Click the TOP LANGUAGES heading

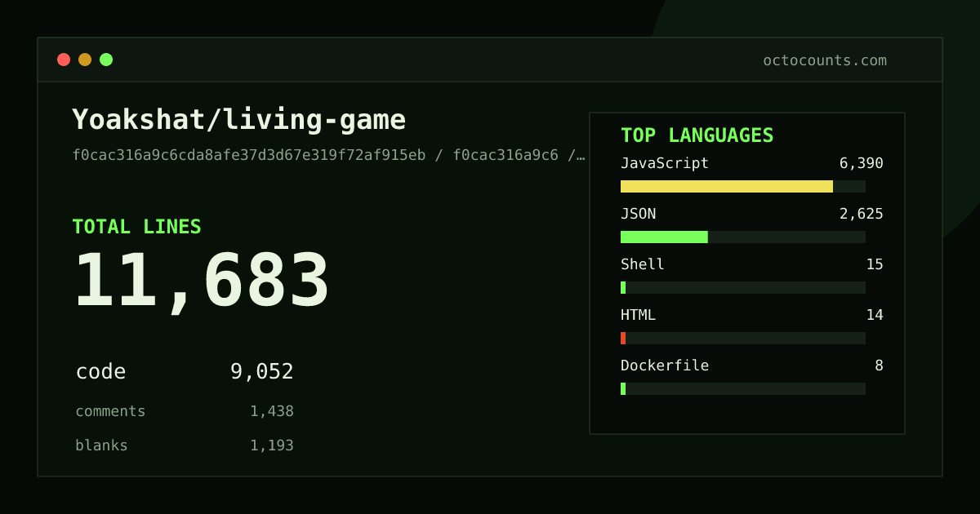click(697, 135)
